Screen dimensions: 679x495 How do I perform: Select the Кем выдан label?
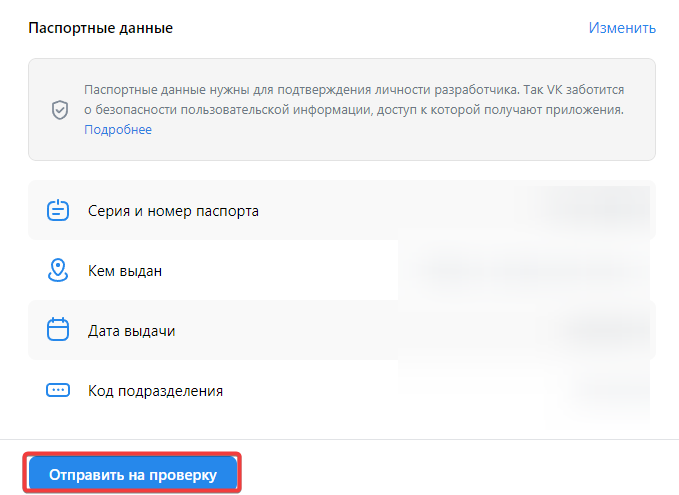pyautogui.click(x=125, y=271)
